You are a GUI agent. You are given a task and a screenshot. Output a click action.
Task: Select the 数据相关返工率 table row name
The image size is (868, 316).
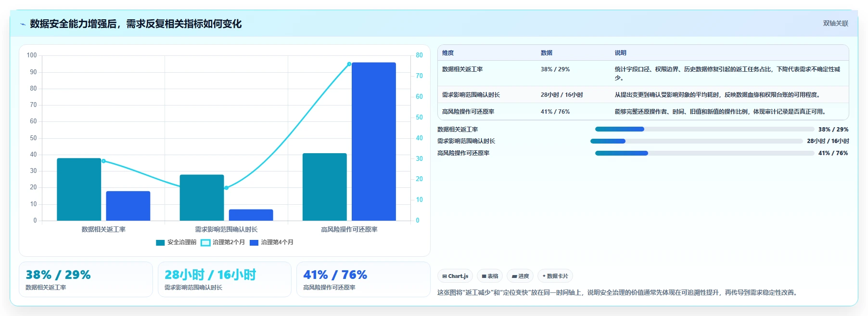[x=462, y=69]
